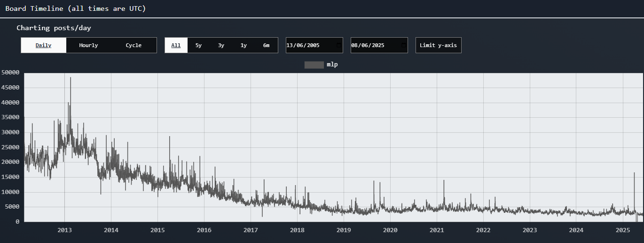Click the 2021 x-axis label
This screenshot has width=644, height=243.
coord(437,230)
